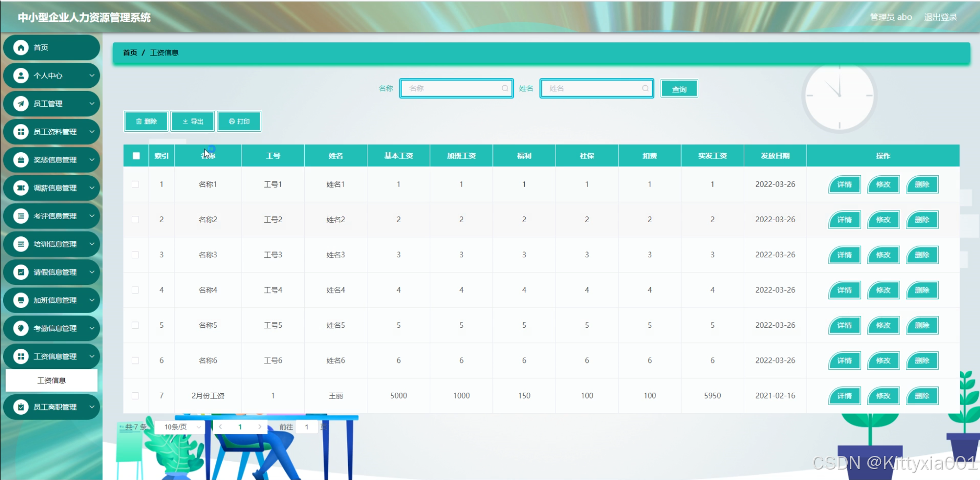980x480 pixels.
Task: Click the 员工管理 sidebar icon
Action: pyautogui.click(x=21, y=104)
